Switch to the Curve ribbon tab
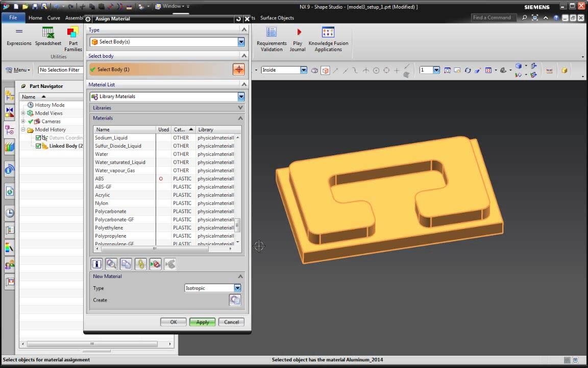The image size is (588, 368). coord(54,18)
